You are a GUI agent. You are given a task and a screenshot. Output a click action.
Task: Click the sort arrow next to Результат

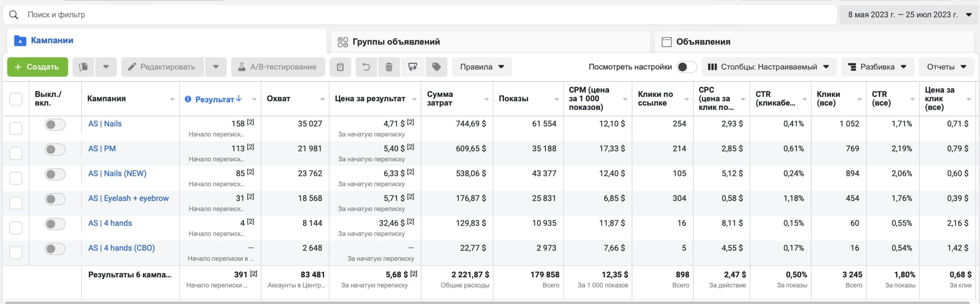click(239, 98)
